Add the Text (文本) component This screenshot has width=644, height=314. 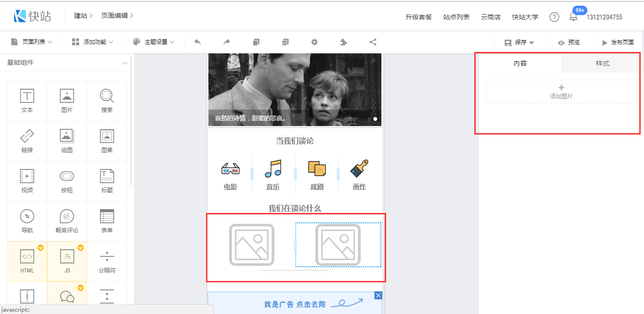(x=27, y=101)
